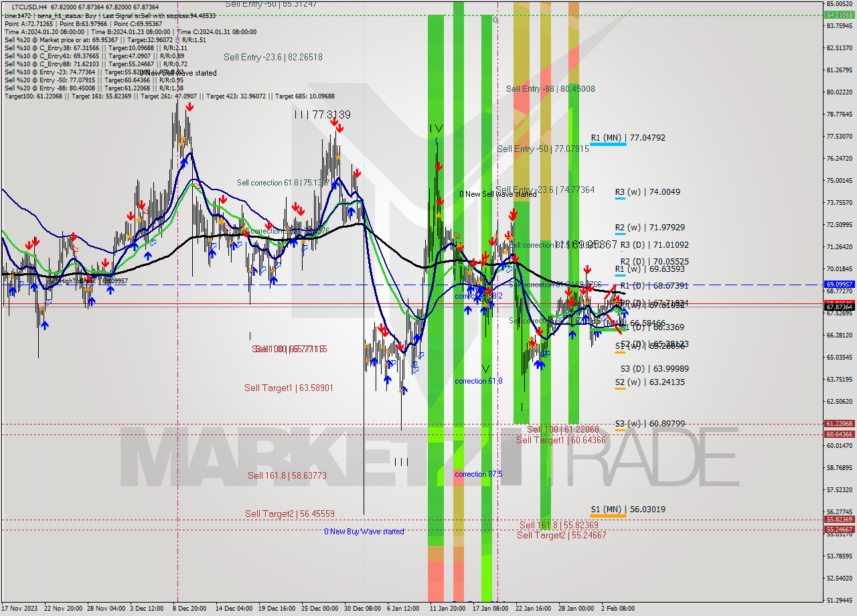
Task: Select the 'S2 (w) | 63.24135' pivot label
Action: (649, 382)
